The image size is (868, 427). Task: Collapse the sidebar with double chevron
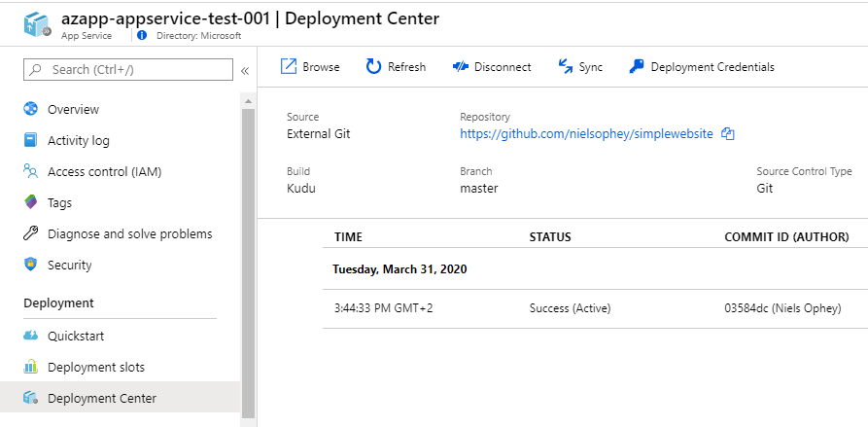click(245, 70)
